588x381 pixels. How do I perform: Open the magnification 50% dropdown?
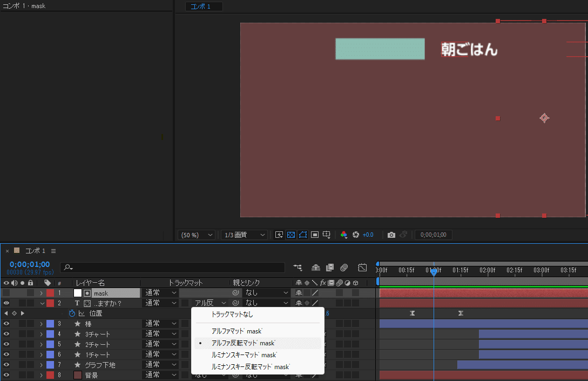tap(197, 235)
